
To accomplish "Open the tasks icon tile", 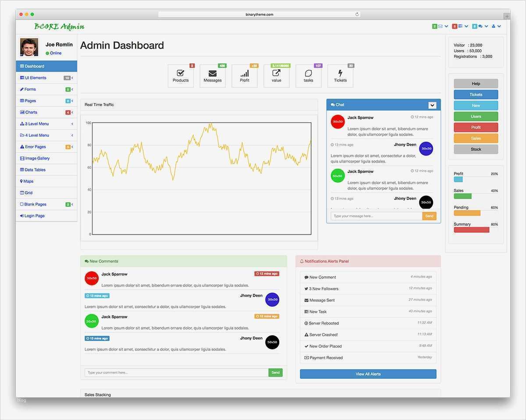I will point(309,76).
